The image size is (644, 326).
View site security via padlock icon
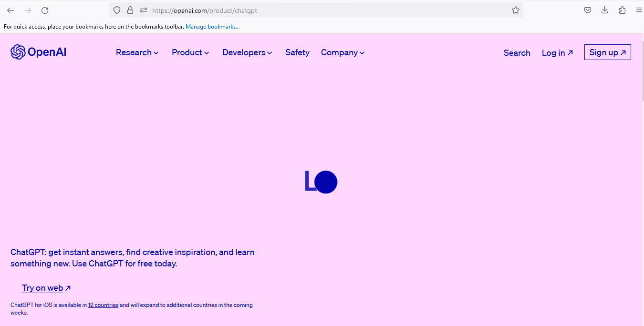tap(130, 10)
